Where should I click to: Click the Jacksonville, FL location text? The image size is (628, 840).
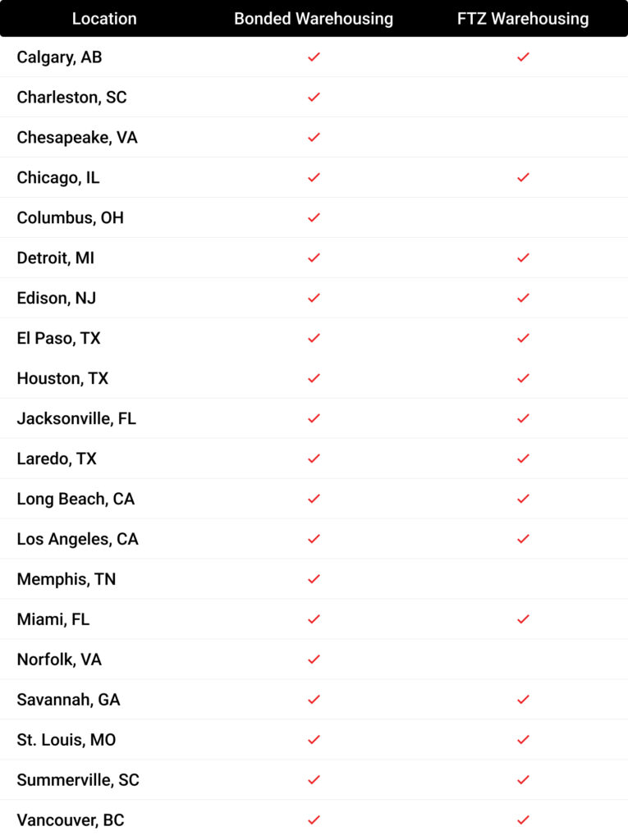pyautogui.click(x=76, y=418)
